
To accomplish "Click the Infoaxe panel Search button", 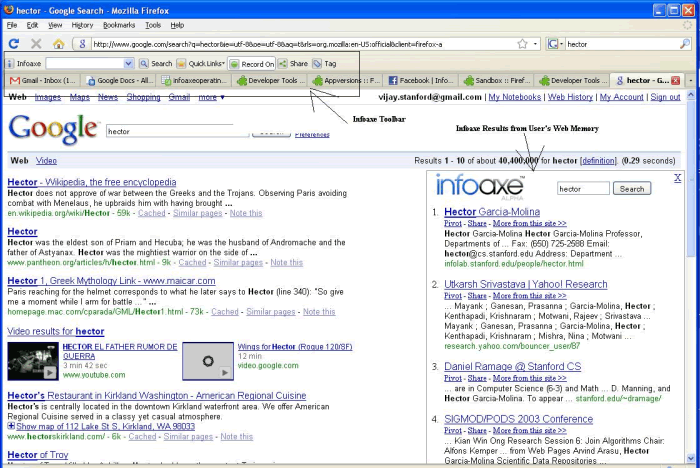I will 632,189.
